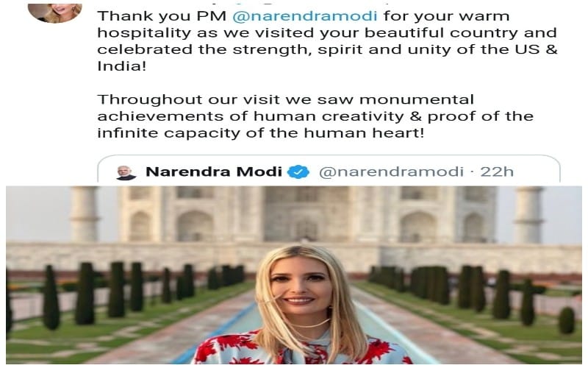
Task: Open the quoted Narendra Modi tweet card
Action: [x=329, y=169]
